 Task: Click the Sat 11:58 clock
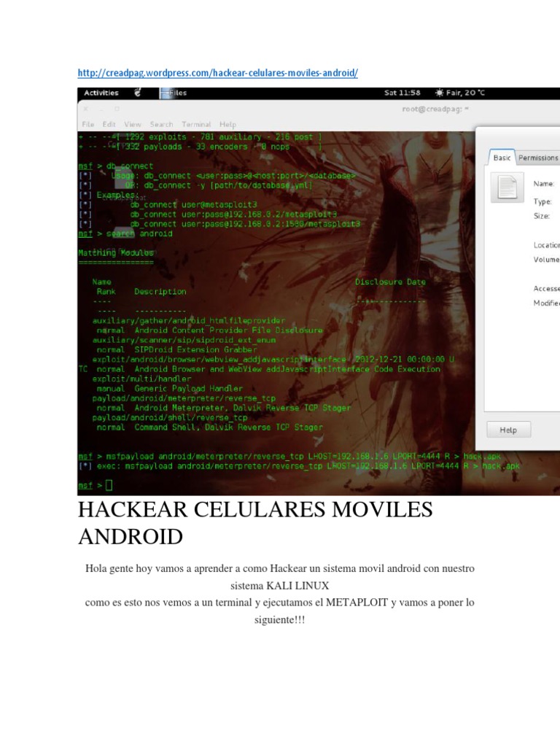coord(402,93)
